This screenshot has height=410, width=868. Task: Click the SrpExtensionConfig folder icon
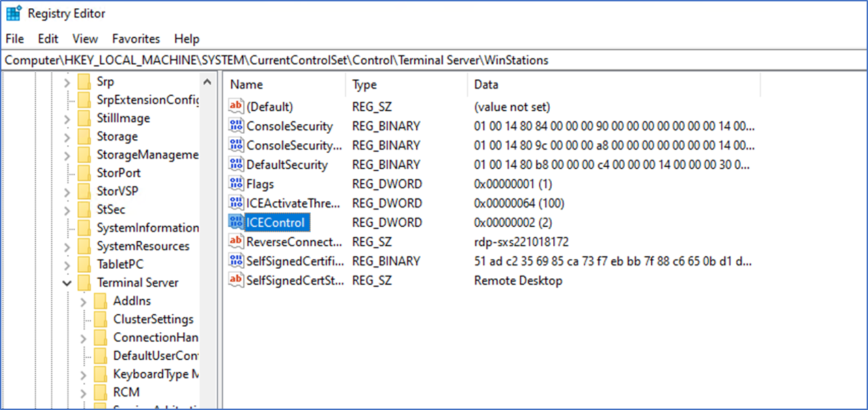85,100
